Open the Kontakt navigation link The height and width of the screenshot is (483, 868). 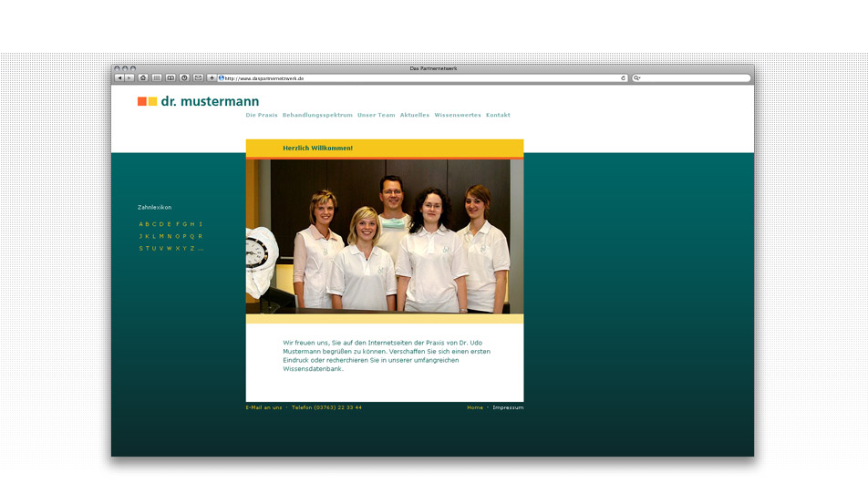point(498,116)
